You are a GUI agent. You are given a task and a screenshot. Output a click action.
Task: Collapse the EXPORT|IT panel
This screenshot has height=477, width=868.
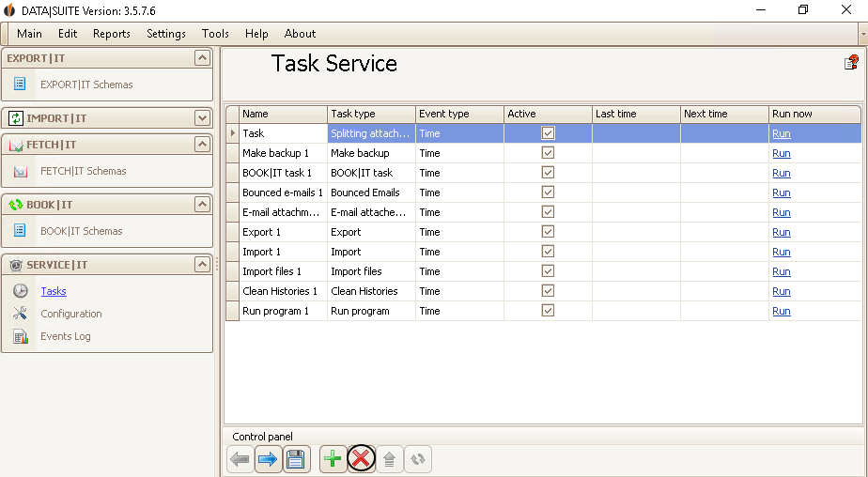click(x=203, y=57)
